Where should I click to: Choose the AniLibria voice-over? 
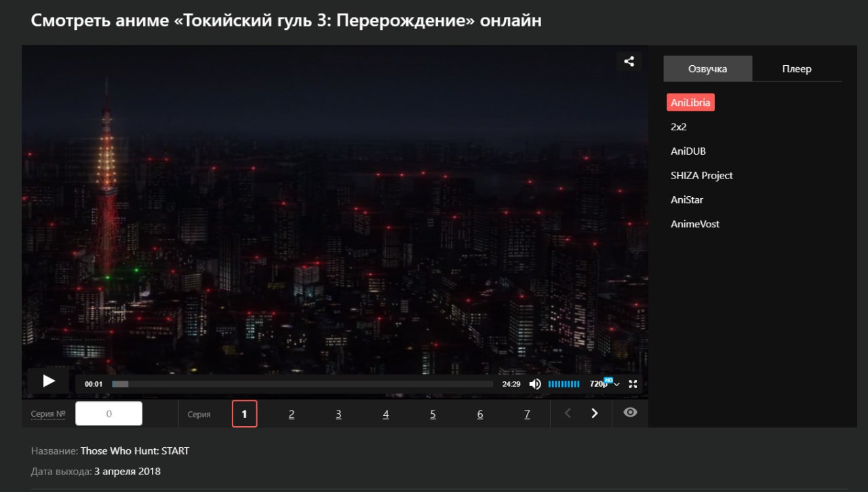[690, 102]
